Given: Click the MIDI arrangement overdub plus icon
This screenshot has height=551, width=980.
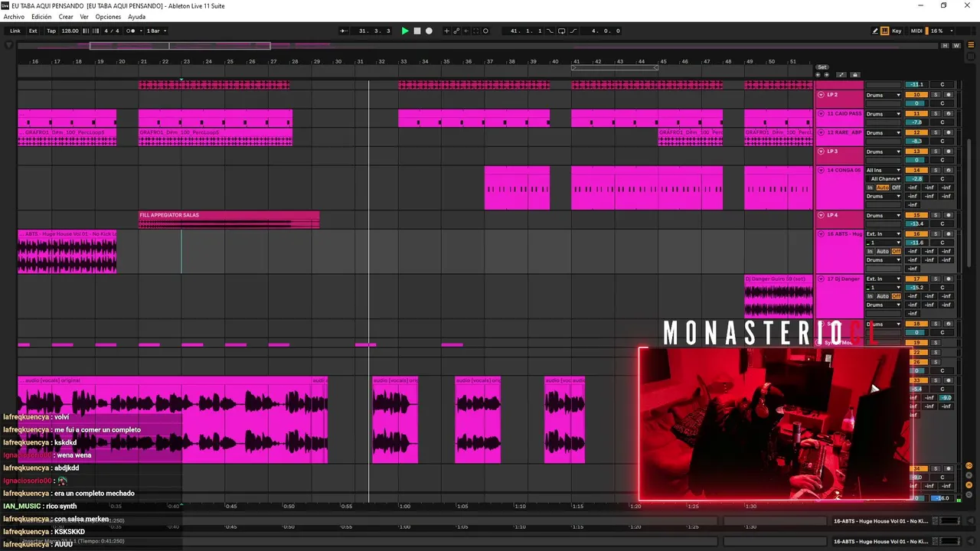Looking at the screenshot, I should click(x=447, y=31).
